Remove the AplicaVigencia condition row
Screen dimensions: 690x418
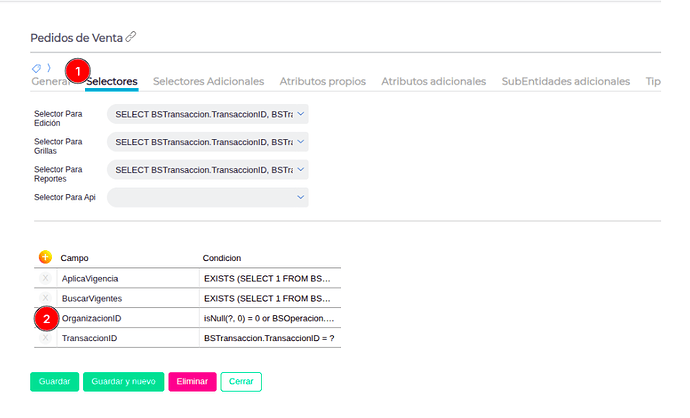click(45, 278)
